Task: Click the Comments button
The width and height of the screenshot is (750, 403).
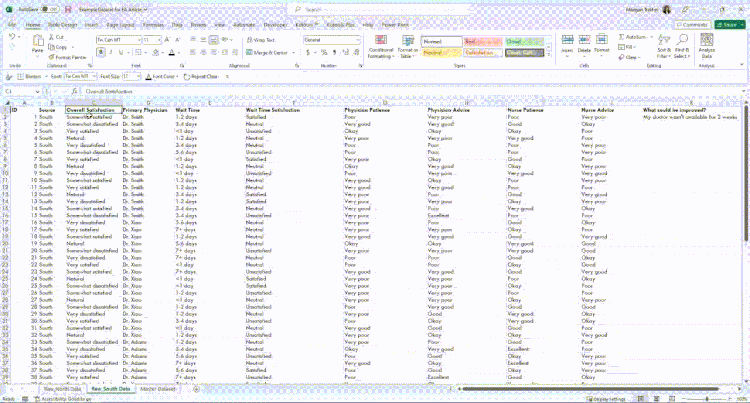Action: click(x=692, y=24)
